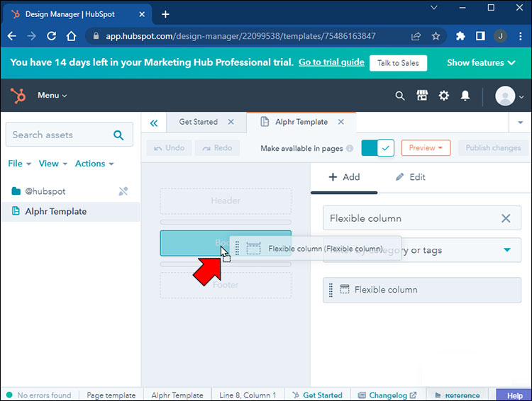Open a new browser tab
532x401 pixels.
(x=165, y=14)
